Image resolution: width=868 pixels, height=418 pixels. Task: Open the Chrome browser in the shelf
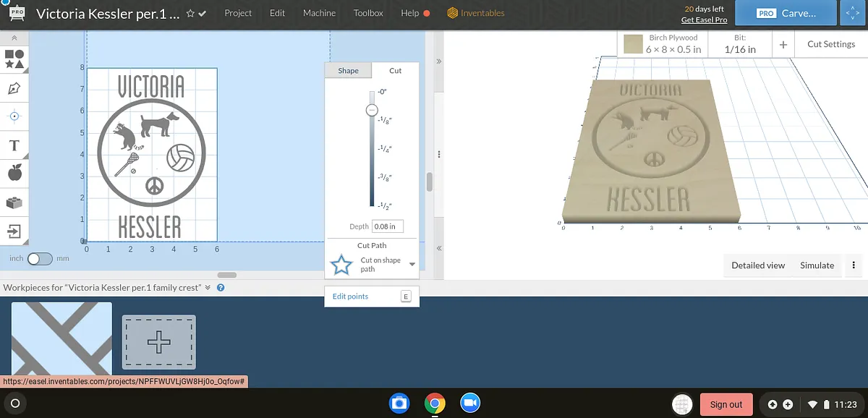[435, 404]
